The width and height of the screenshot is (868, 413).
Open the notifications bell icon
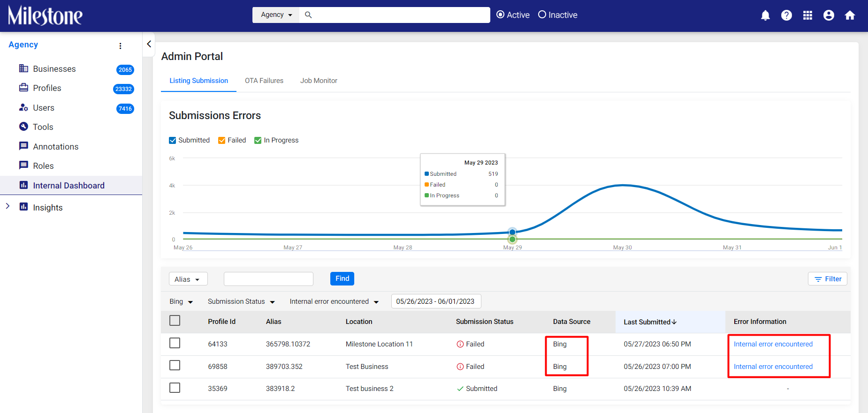(765, 15)
